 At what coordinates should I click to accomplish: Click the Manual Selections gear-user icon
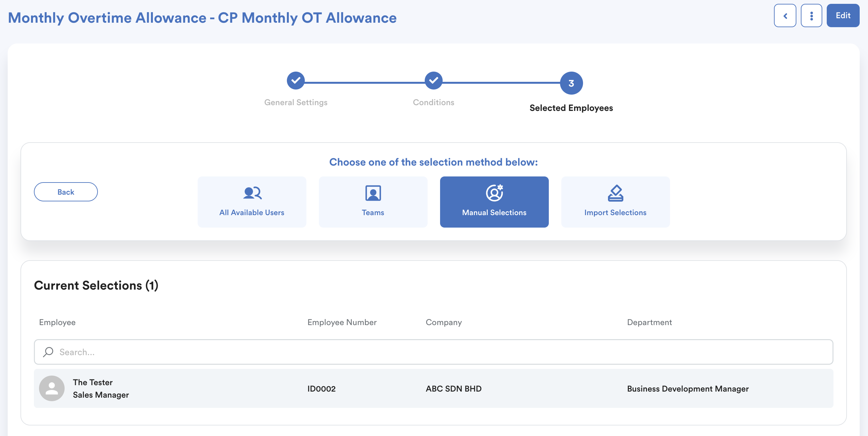[x=494, y=193]
